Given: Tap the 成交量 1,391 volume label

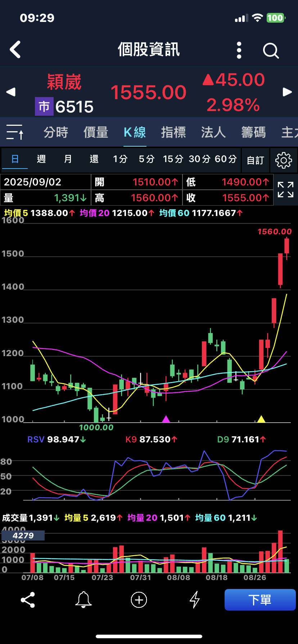Looking at the screenshot, I should click(31, 518).
